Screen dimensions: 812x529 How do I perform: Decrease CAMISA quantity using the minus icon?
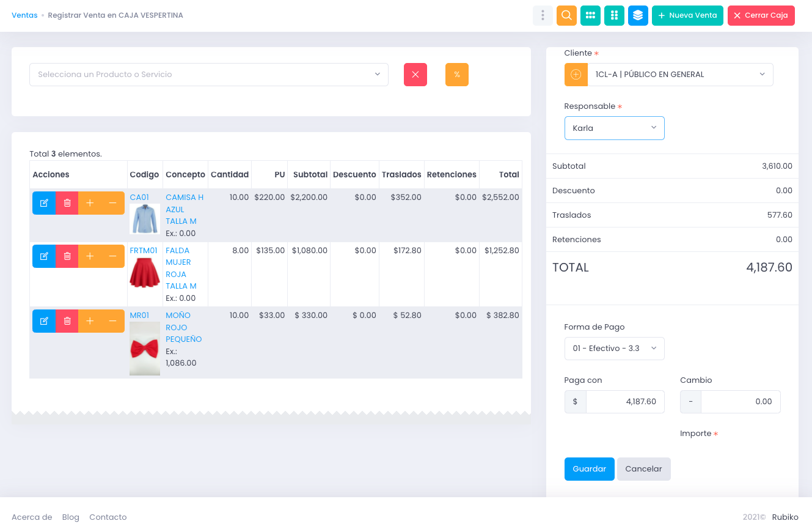pyautogui.click(x=113, y=202)
